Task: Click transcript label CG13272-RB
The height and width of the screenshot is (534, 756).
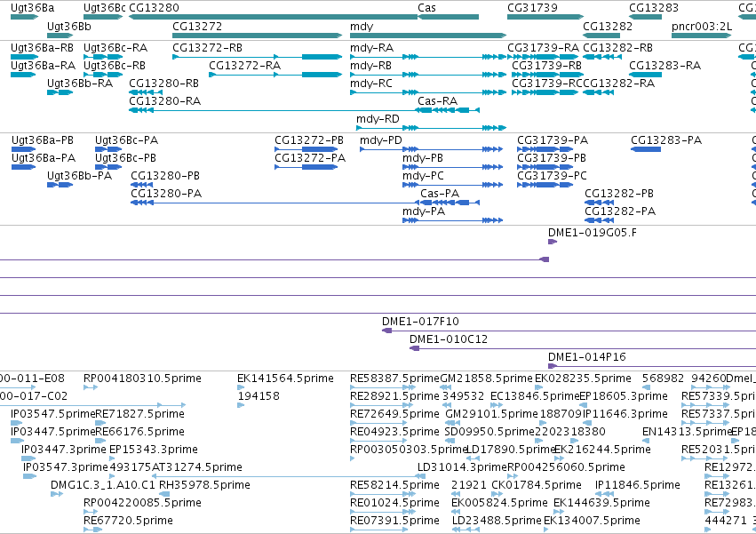Action: [207, 48]
